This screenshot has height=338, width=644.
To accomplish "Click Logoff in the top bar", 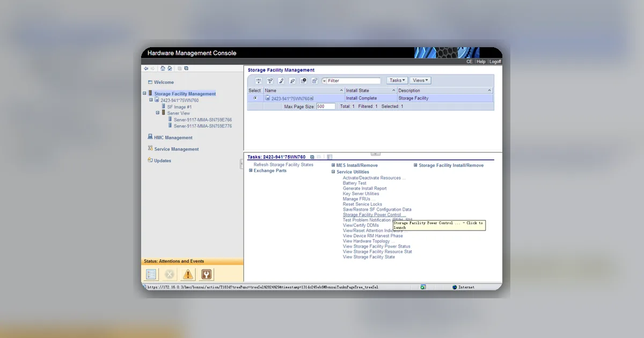I will point(495,62).
